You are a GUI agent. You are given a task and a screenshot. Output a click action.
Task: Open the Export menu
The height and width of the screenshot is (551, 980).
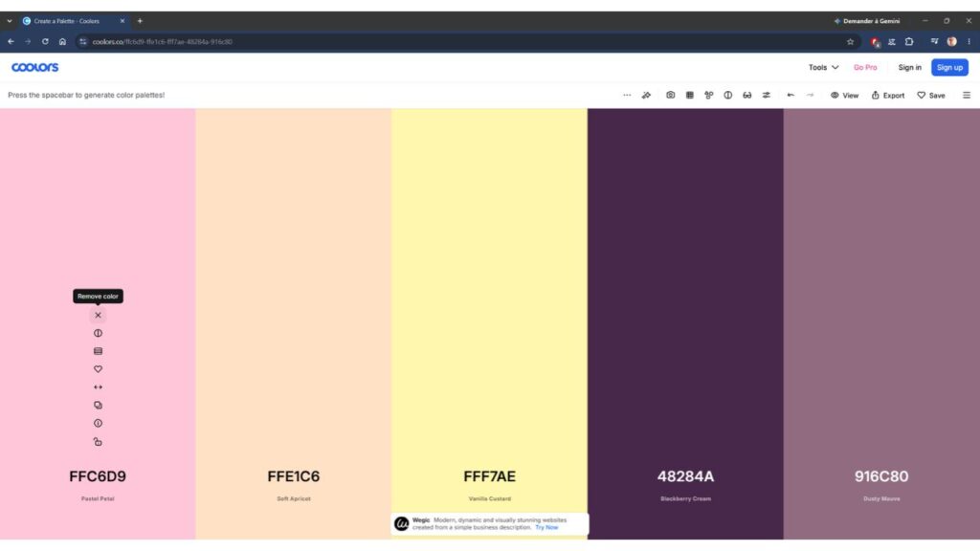pos(888,95)
